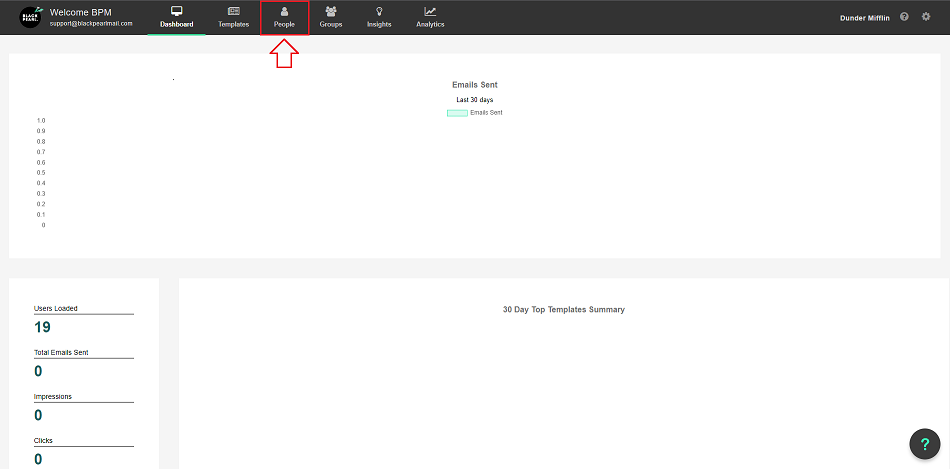950x469 pixels.
Task: Open the Analytics chart icon
Action: (430, 11)
